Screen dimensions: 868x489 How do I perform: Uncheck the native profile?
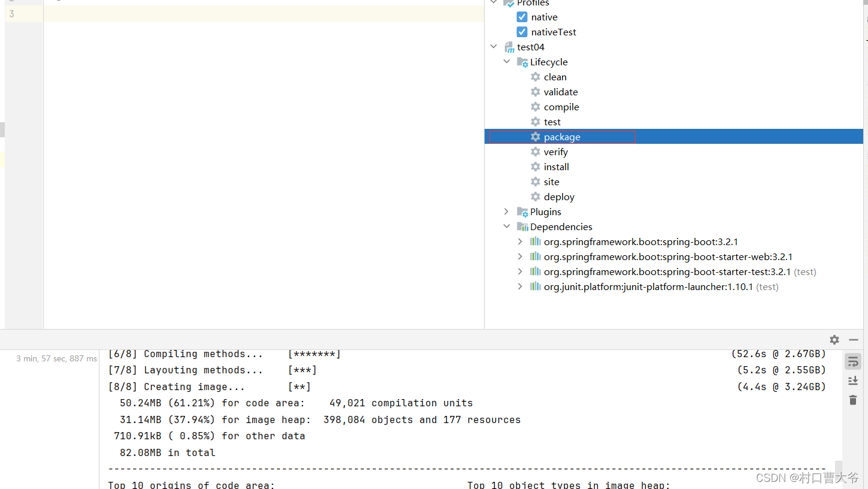[522, 17]
